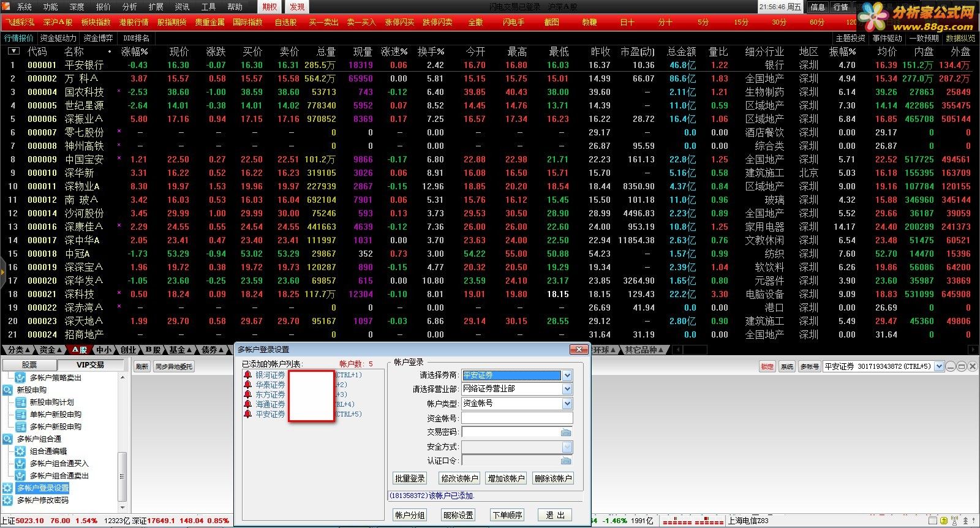Click 下单顺序 button
The width and height of the screenshot is (980, 528).
pyautogui.click(x=507, y=515)
